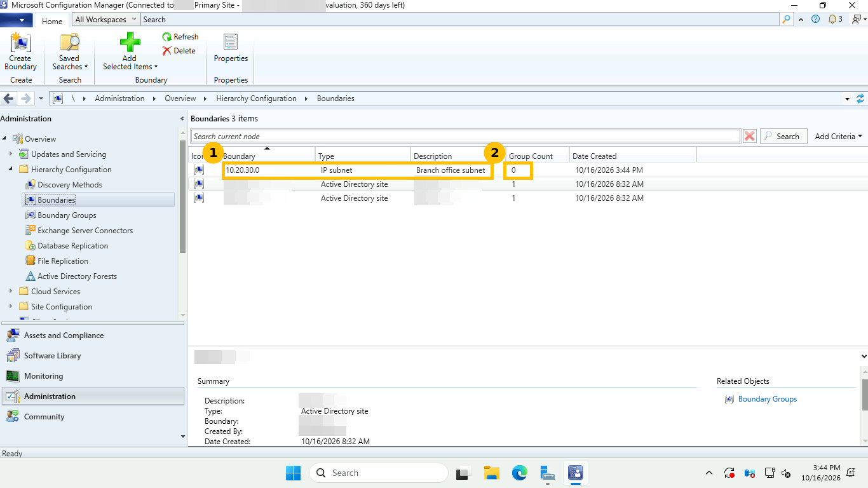Screen dimensions: 868x488
Task: Select the Home ribbon tab
Action: [52, 21]
